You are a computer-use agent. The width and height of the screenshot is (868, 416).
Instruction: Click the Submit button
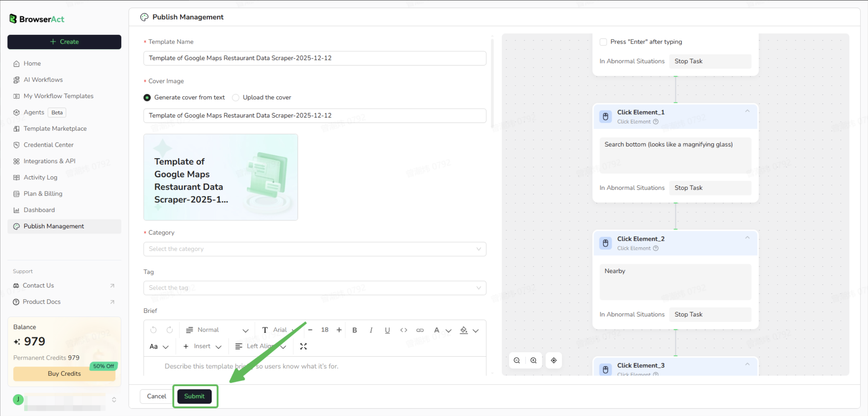click(x=194, y=396)
